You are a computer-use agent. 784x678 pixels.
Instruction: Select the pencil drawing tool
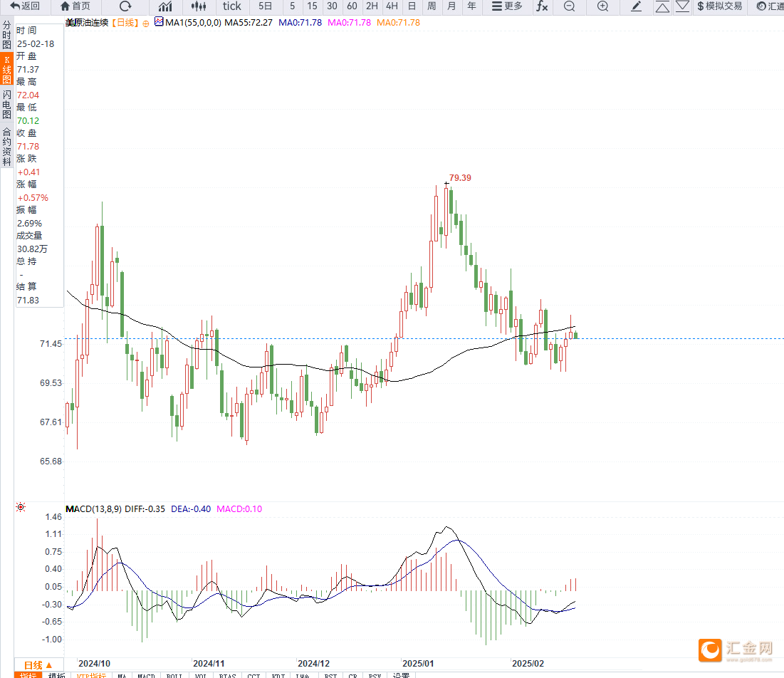[636, 6]
